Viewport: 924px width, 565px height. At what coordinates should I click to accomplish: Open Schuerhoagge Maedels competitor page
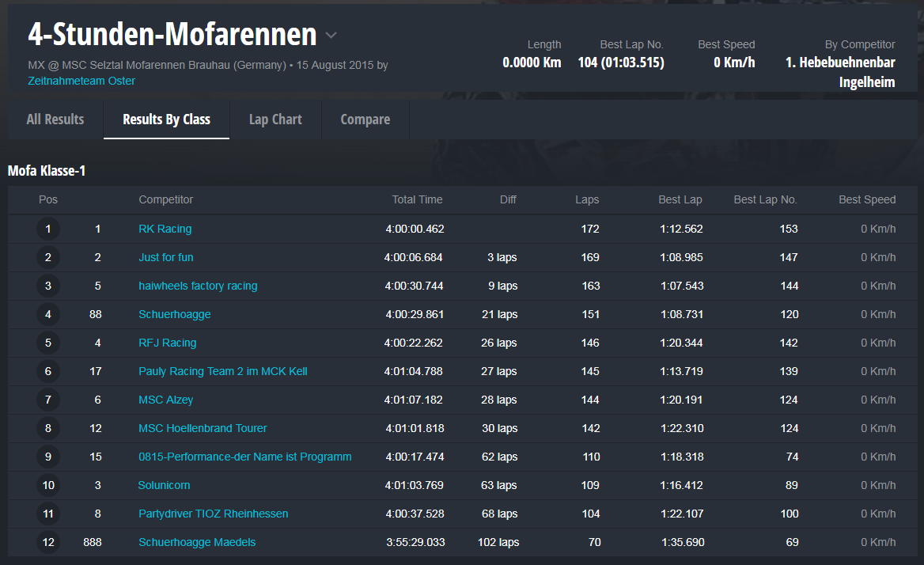197,542
